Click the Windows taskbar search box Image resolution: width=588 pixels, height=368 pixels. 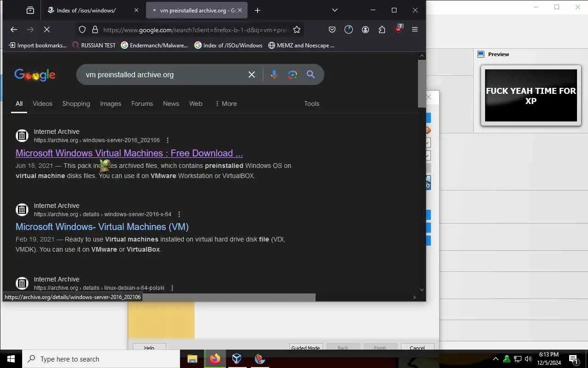point(101,359)
